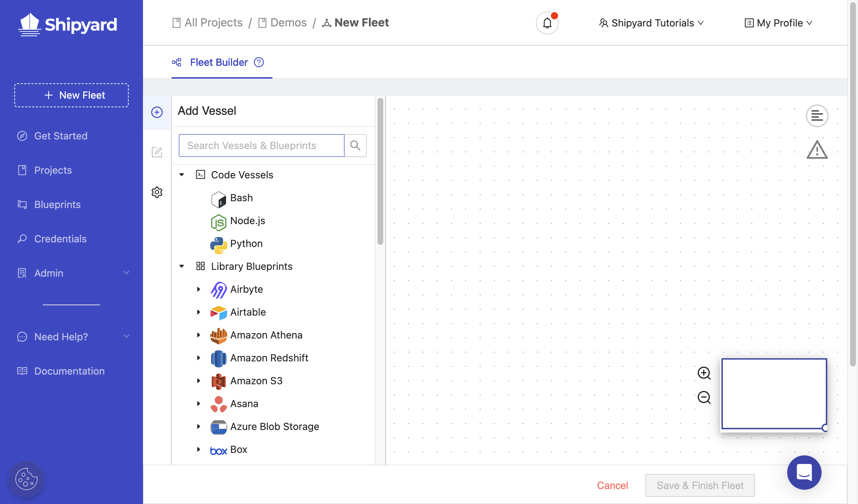
Task: Open Credentials in the sidebar
Action: click(x=52, y=239)
